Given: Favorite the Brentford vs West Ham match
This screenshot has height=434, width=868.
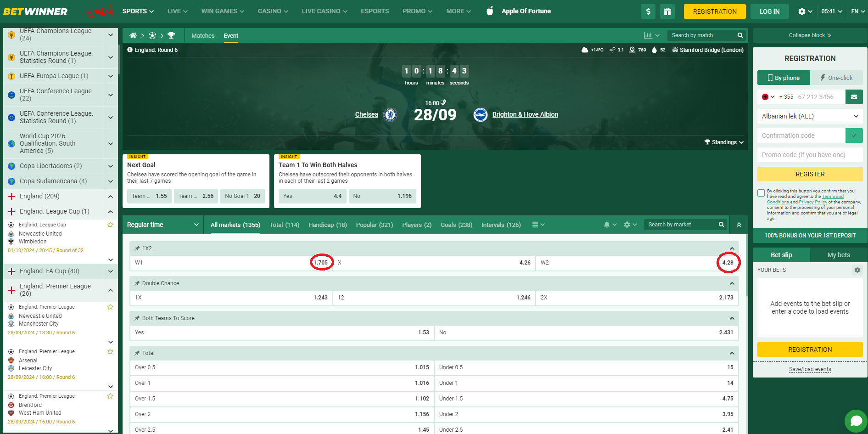Looking at the screenshot, I should pos(110,396).
